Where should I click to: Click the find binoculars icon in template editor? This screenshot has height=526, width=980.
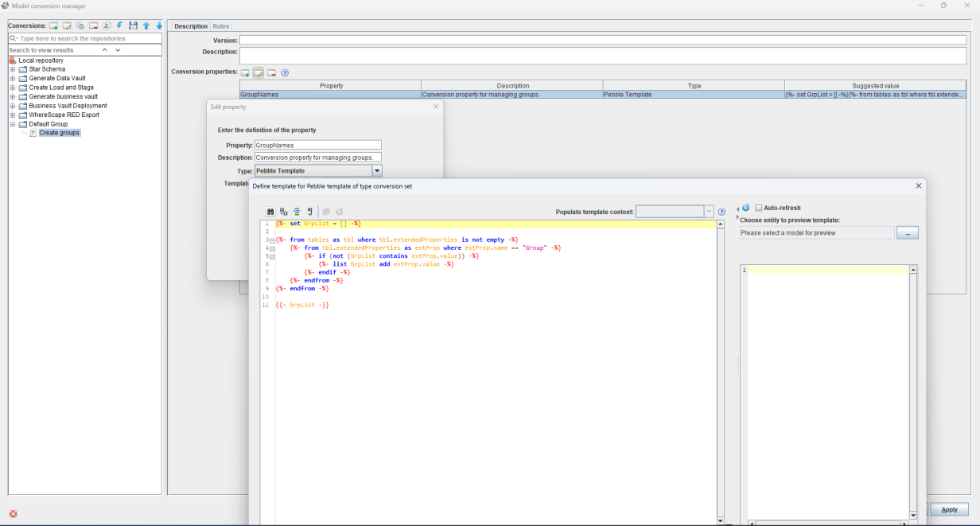(x=271, y=212)
